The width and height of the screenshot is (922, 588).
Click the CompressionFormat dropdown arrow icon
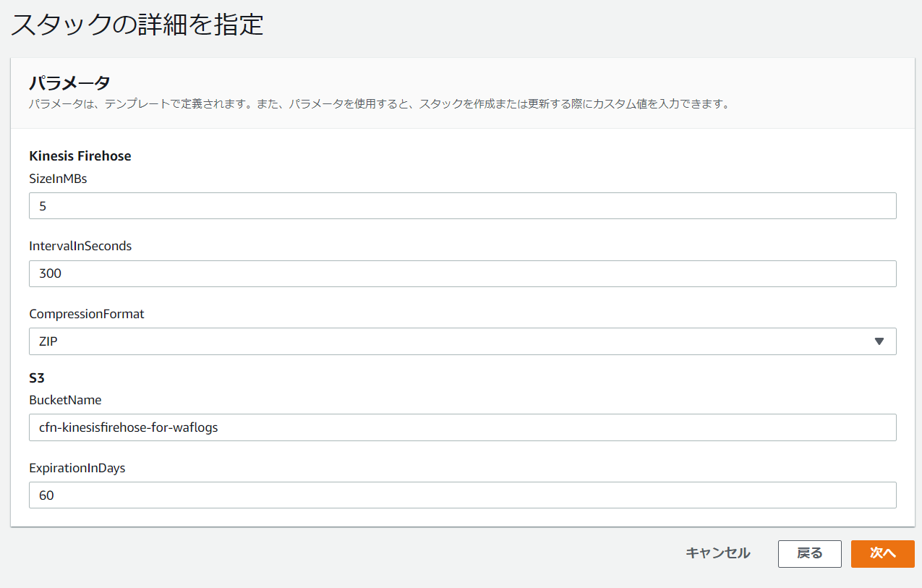tap(879, 341)
